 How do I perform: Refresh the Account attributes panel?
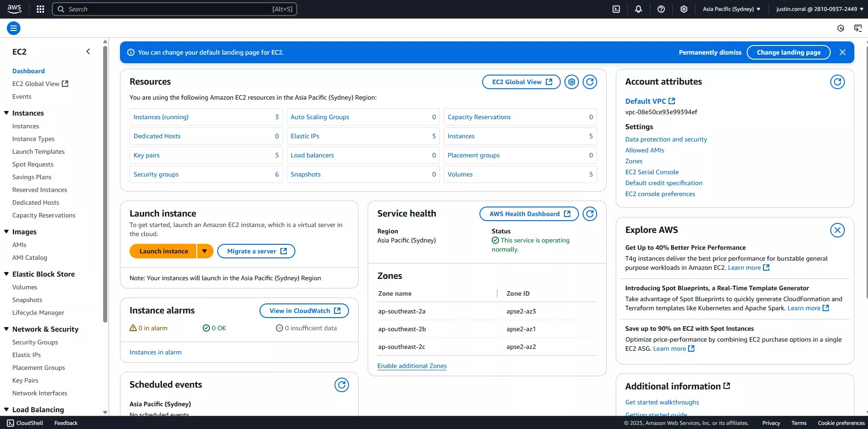(x=837, y=82)
